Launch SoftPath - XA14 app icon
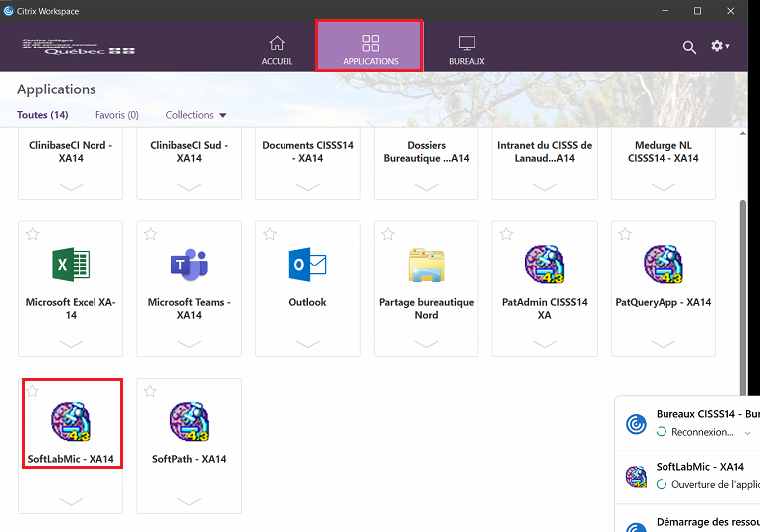760x532 pixels. coord(189,421)
